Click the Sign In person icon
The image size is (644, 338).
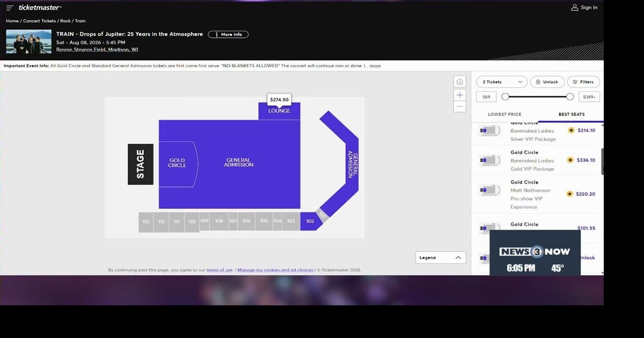tap(575, 7)
